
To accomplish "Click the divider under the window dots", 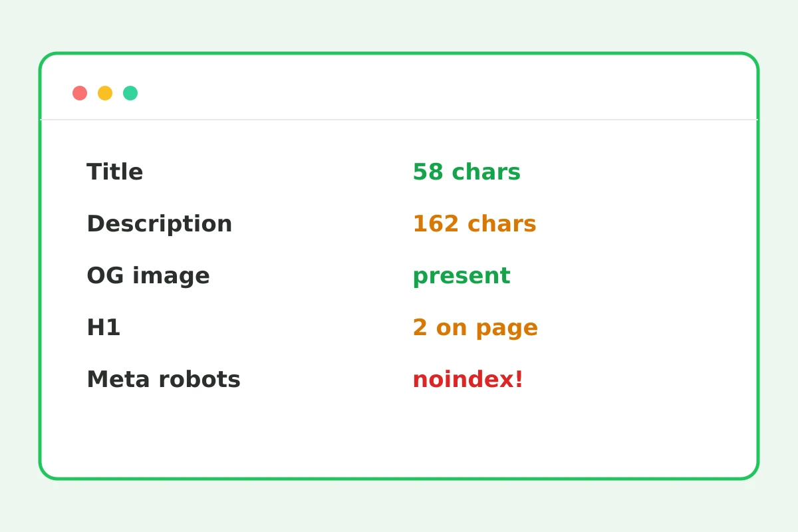I will (x=399, y=120).
